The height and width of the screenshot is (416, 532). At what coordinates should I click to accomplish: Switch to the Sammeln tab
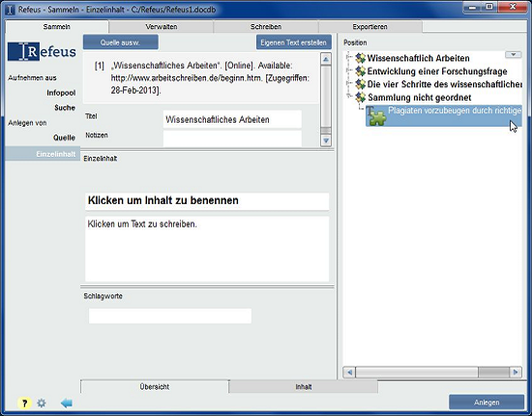pyautogui.click(x=57, y=26)
